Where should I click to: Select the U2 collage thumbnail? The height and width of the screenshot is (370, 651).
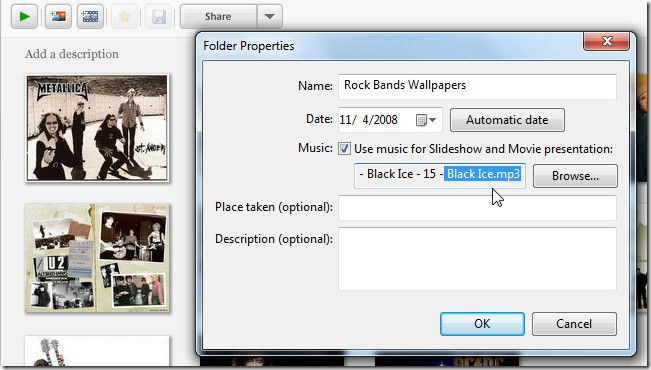[x=97, y=258]
